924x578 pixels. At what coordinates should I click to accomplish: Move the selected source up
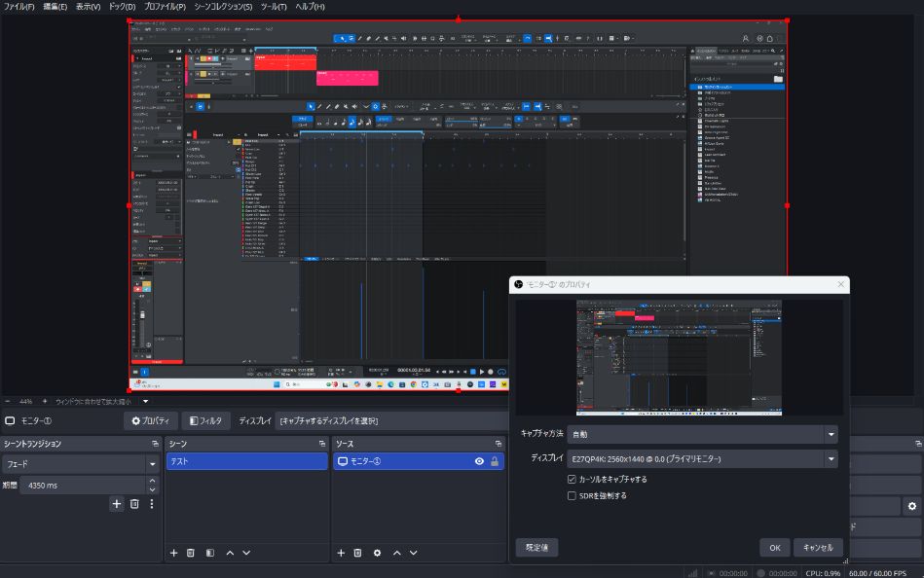point(396,553)
